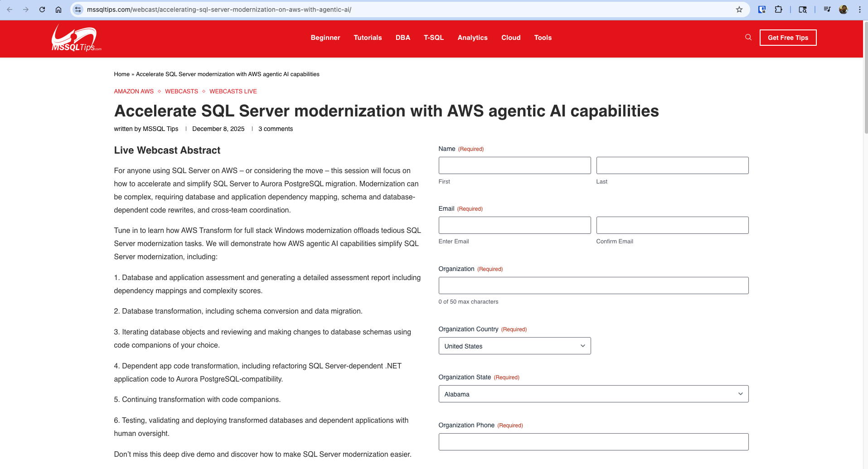Open the Tutorials menu item
The width and height of the screenshot is (868, 469).
[x=368, y=38]
